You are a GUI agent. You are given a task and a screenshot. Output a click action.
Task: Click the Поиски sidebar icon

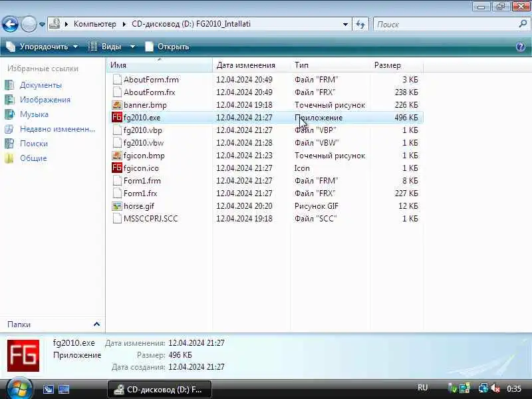click(x=9, y=143)
